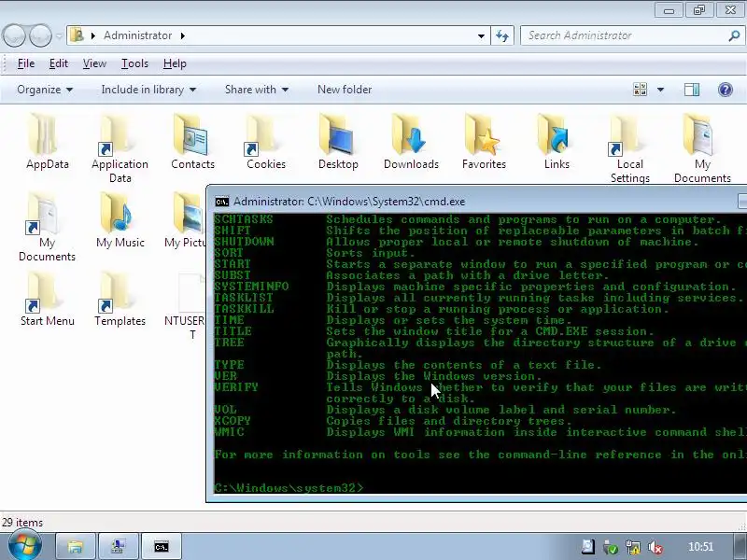This screenshot has height=560, width=747.
Task: Click the XCOPY command text in cmd
Action: 233,421
